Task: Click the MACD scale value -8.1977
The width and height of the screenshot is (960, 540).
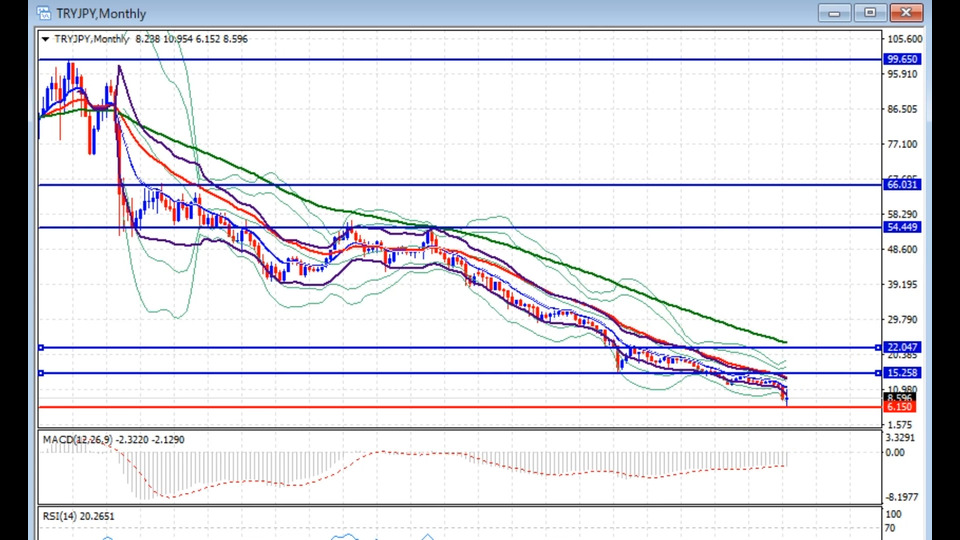Action: [x=902, y=497]
